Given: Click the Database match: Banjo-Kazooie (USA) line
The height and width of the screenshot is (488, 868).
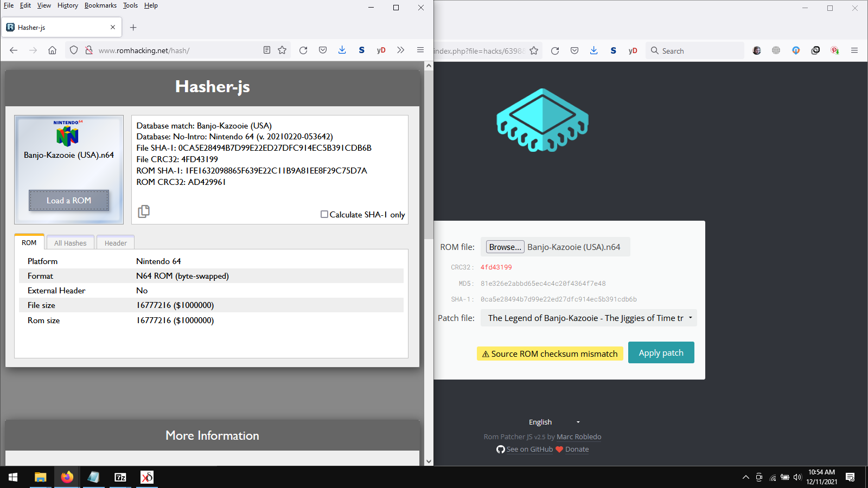Looking at the screenshot, I should pos(204,125).
